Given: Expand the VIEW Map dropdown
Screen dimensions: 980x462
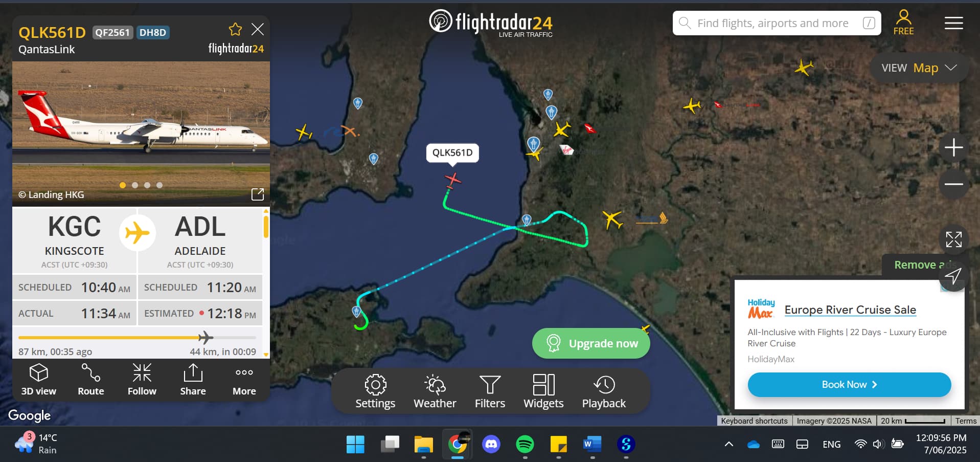Looking at the screenshot, I should pos(919,68).
